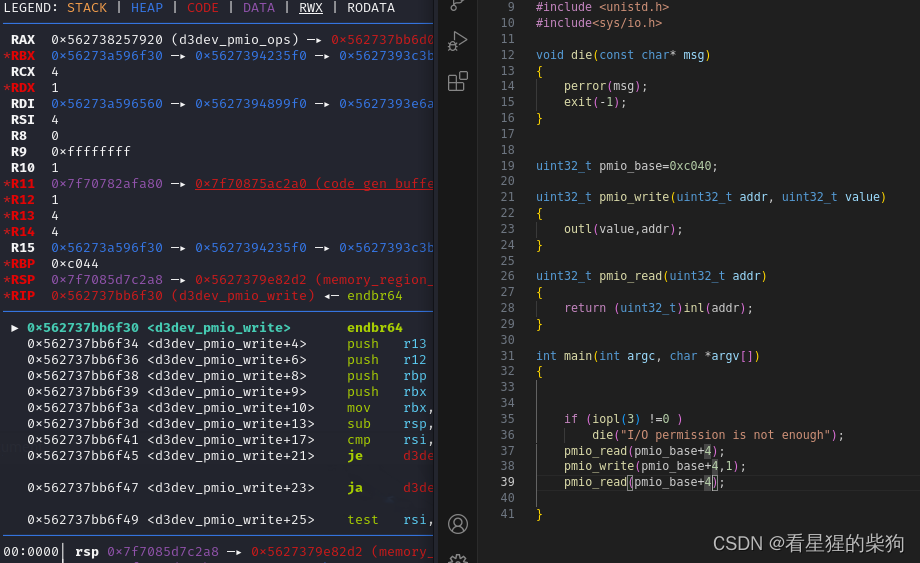This screenshot has width=920, height=563.
Task: Click the RBP value 0xc044
Action: (75, 264)
